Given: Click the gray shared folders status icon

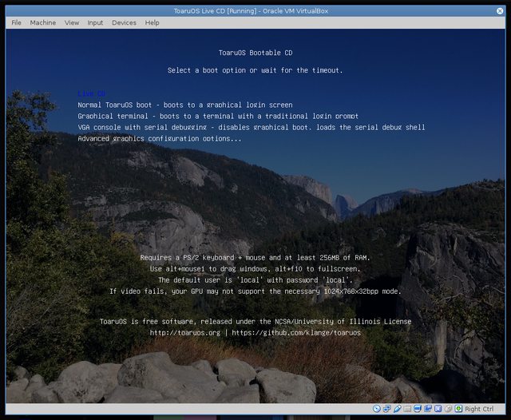Looking at the screenshot, I should (x=407, y=409).
